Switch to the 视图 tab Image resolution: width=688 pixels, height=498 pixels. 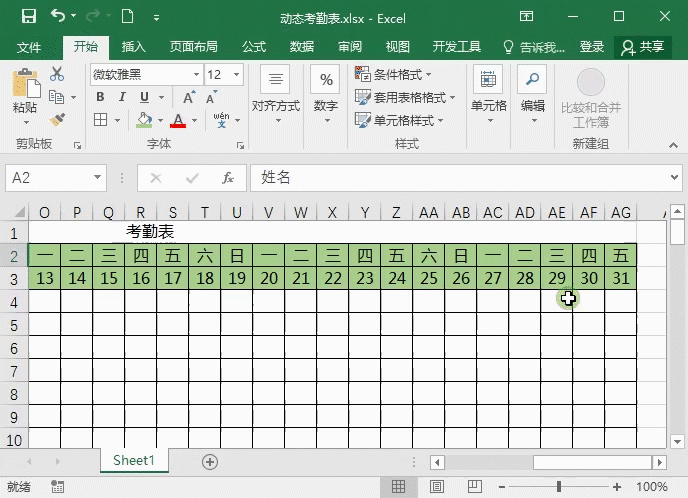tap(398, 47)
